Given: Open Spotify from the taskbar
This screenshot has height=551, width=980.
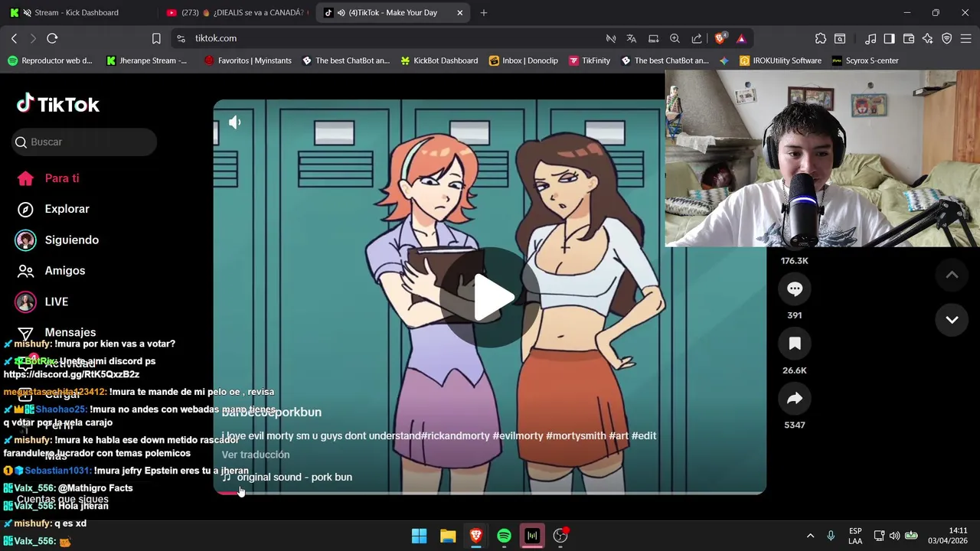Looking at the screenshot, I should coord(504,536).
